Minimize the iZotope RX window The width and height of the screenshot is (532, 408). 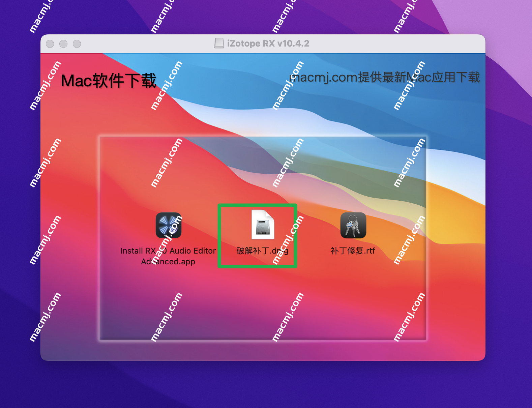[63, 44]
